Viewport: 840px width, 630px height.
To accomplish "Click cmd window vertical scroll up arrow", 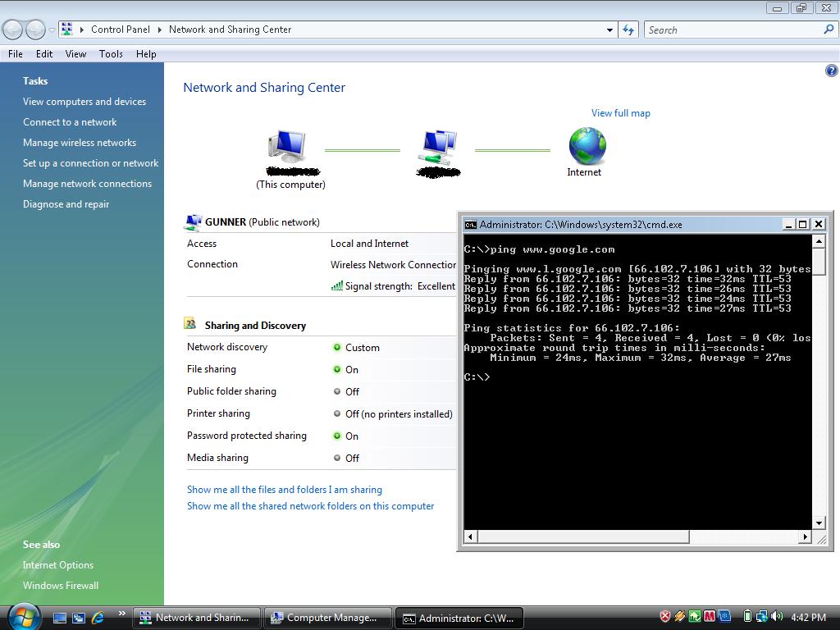I will (x=819, y=242).
